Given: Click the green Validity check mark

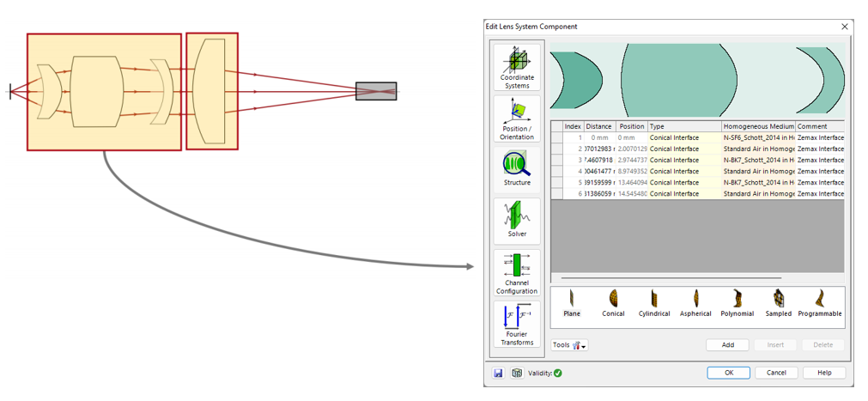Looking at the screenshot, I should [557, 374].
